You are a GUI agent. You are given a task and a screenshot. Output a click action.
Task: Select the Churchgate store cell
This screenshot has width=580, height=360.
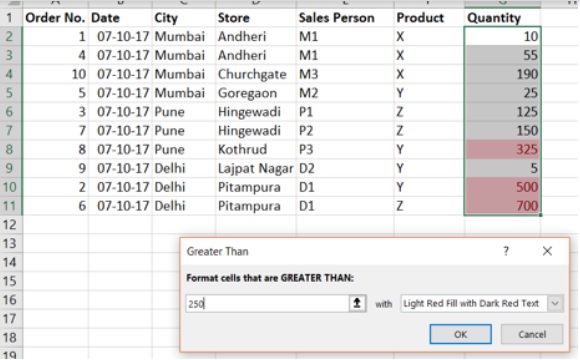pyautogui.click(x=256, y=74)
